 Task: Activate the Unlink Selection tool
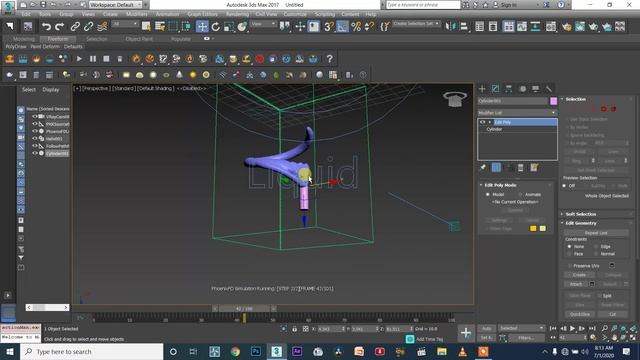[88, 27]
